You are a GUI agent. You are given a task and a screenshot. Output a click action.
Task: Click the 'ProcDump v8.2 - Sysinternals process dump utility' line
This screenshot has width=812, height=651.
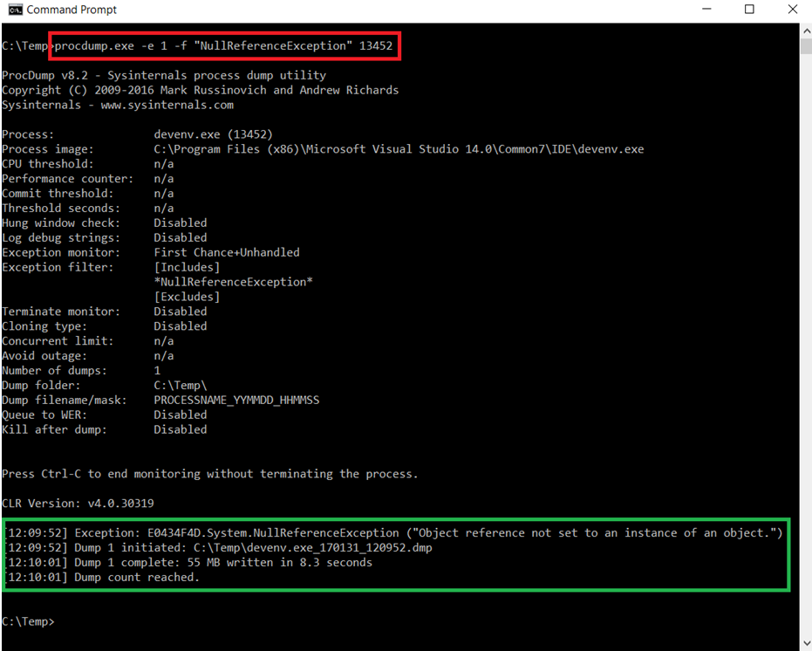164,76
